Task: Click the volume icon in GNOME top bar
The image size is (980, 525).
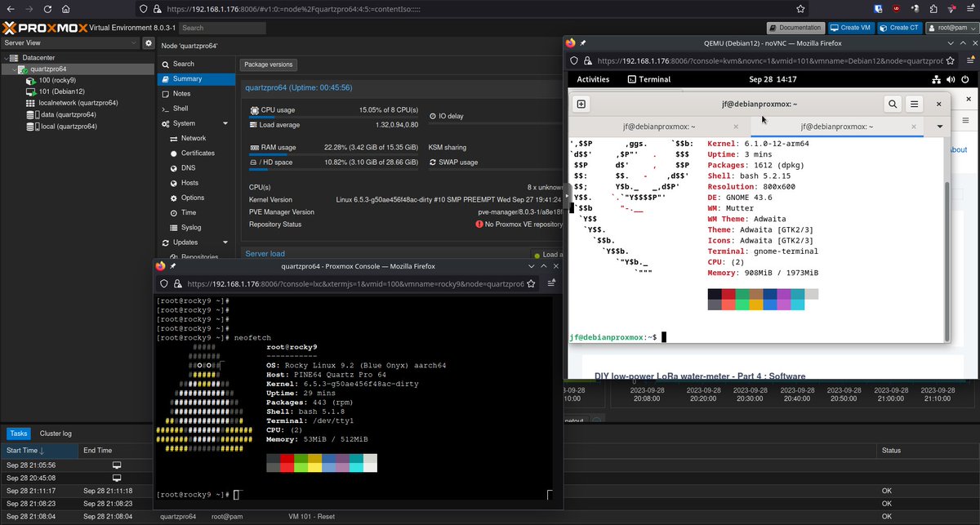Action: (951, 79)
